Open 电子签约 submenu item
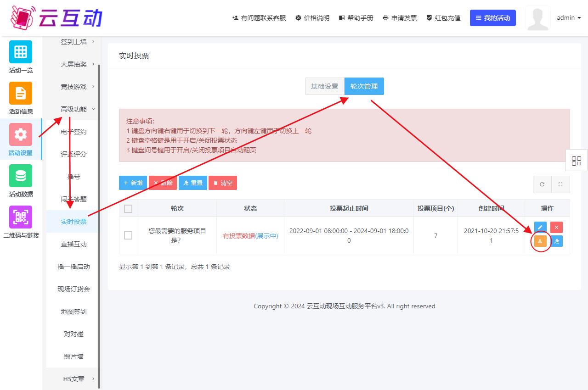Image resolution: width=588 pixels, height=390 pixels. (x=73, y=132)
